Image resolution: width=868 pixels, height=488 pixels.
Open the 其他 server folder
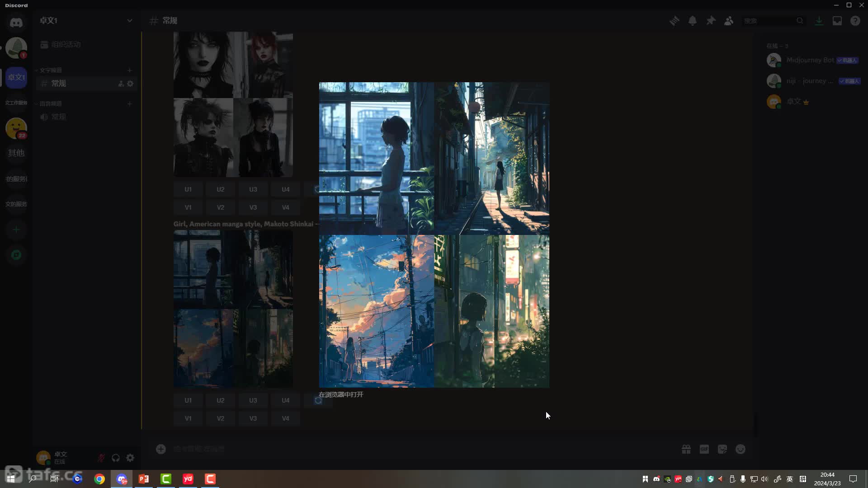pos(16,153)
